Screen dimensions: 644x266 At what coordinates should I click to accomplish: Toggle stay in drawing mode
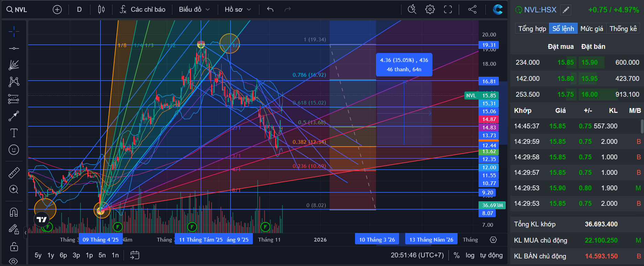coord(14,229)
